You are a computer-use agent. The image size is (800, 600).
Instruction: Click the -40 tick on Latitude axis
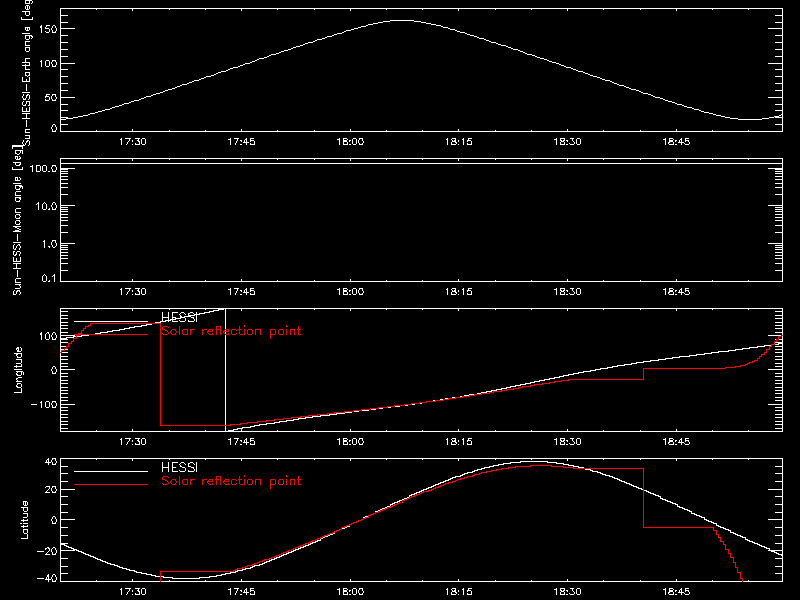(46, 578)
